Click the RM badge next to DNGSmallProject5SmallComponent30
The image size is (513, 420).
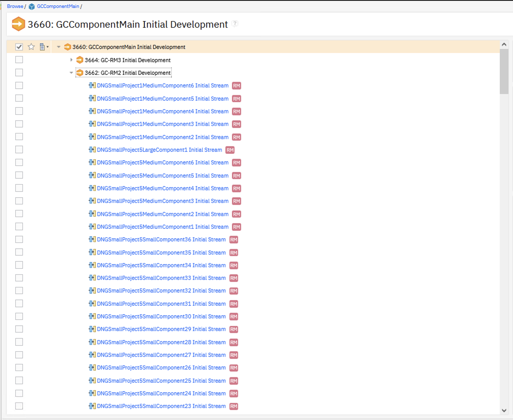[234, 316]
